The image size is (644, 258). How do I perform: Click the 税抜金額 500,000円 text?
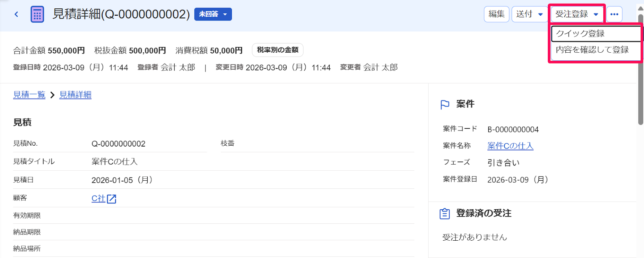[130, 50]
